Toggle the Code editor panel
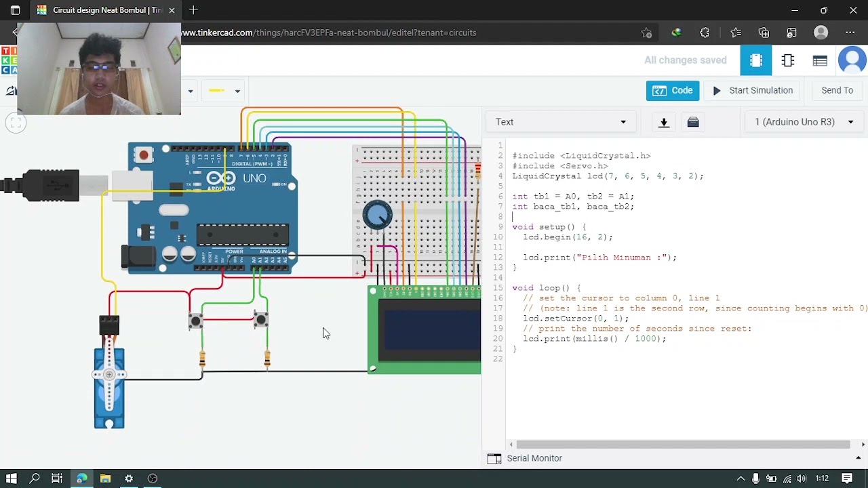 673,90
